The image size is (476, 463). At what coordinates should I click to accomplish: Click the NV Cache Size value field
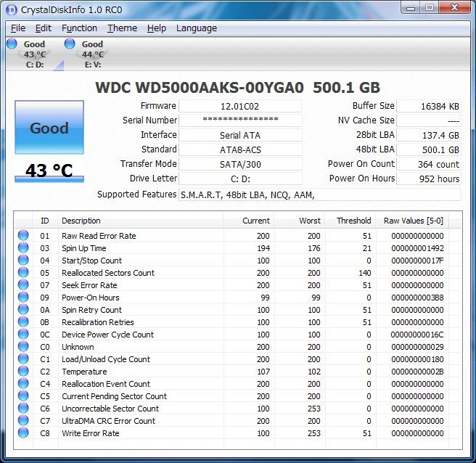[x=429, y=120]
